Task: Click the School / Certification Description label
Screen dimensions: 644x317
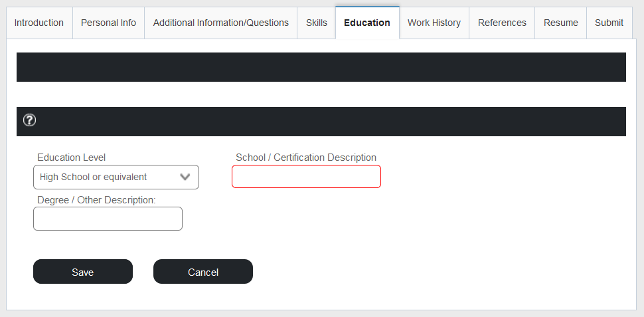Action: click(306, 158)
